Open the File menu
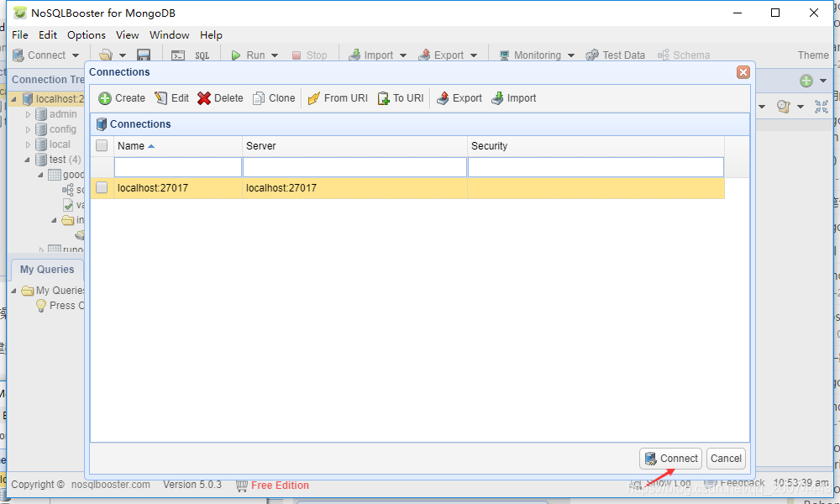 [20, 34]
